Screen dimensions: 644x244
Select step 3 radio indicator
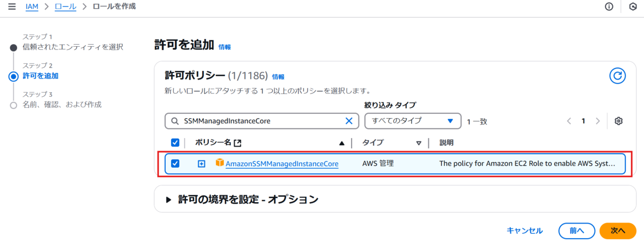[x=13, y=105]
